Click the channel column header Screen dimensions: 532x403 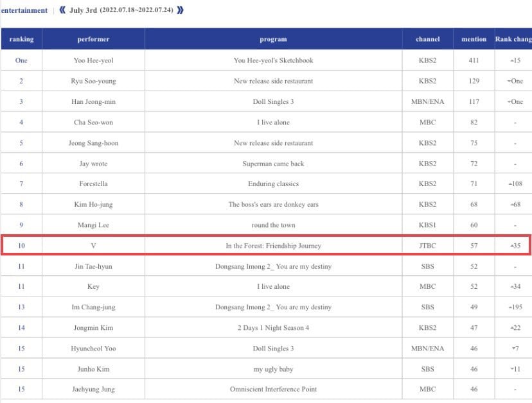(x=427, y=39)
